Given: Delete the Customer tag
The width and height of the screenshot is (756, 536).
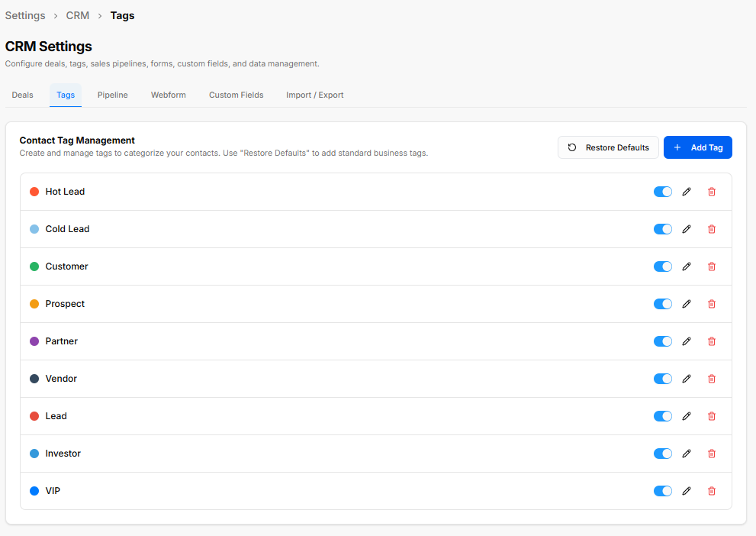Looking at the screenshot, I should pyautogui.click(x=712, y=266).
